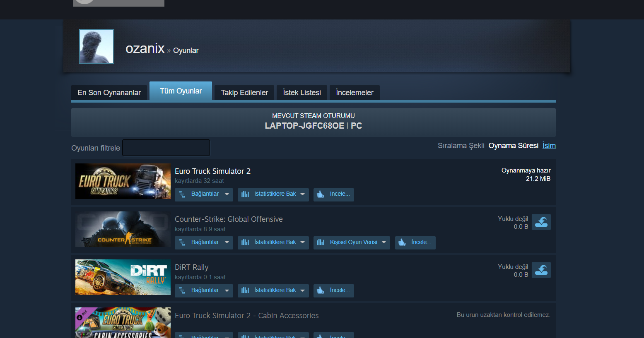Open the ozanix profile name link
Screen dimensions: 644x338
pos(145,48)
